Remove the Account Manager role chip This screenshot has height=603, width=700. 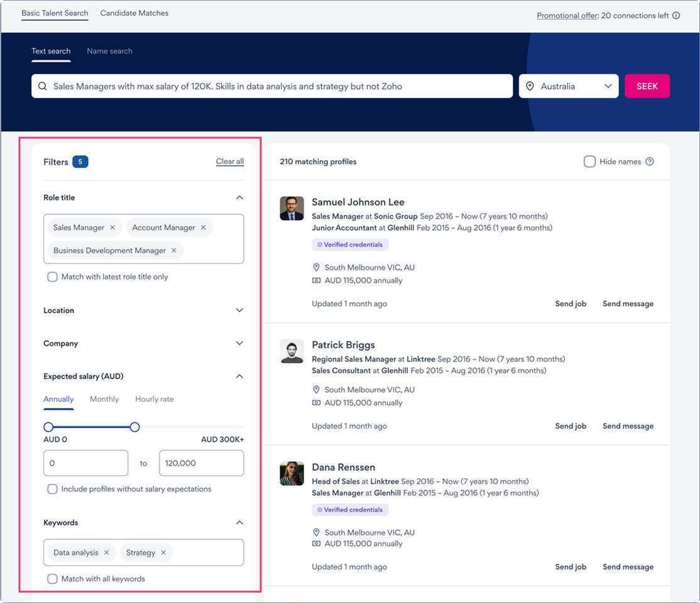point(203,228)
